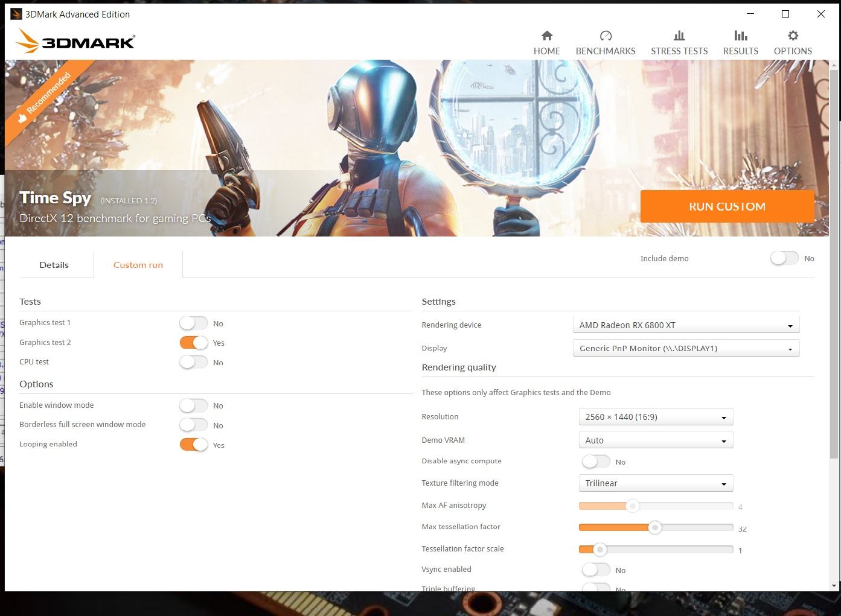View the RESULTS section
This screenshot has width=841, height=616.
(x=740, y=43)
